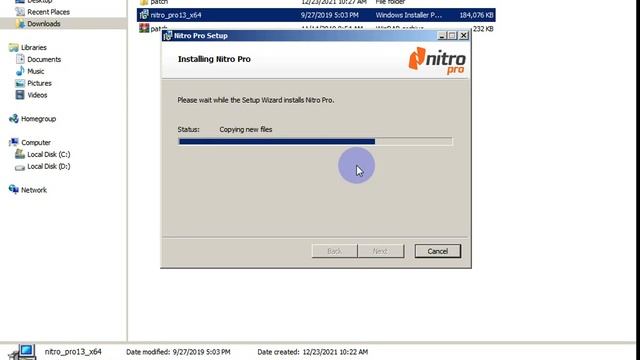The image size is (640, 360).
Task: Open the Recent Places icon in the sidebar
Action: coord(20,12)
